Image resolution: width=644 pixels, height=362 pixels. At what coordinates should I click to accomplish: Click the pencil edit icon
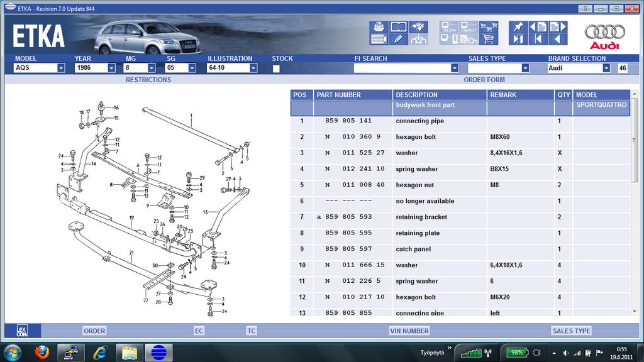pyautogui.click(x=398, y=40)
